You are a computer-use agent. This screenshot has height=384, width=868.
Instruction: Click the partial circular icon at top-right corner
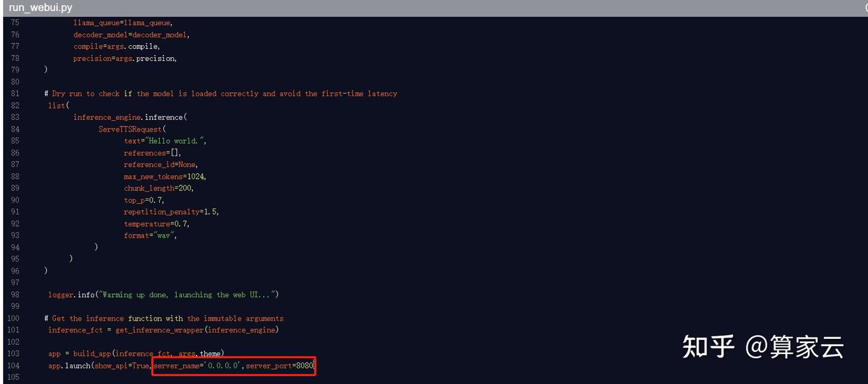866,8
